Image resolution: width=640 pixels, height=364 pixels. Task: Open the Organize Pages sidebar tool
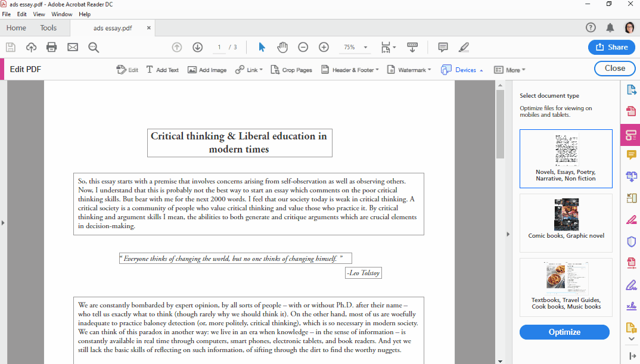pyautogui.click(x=631, y=198)
